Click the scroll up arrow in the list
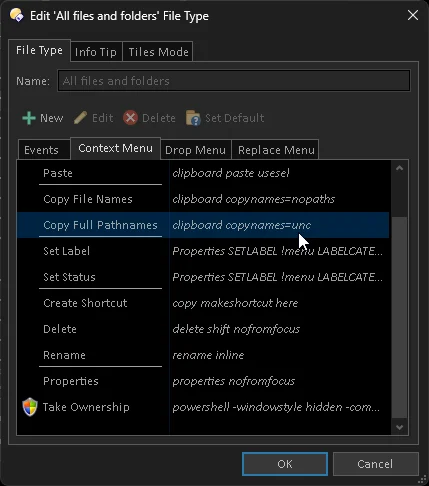This screenshot has height=486, width=429. (399, 168)
